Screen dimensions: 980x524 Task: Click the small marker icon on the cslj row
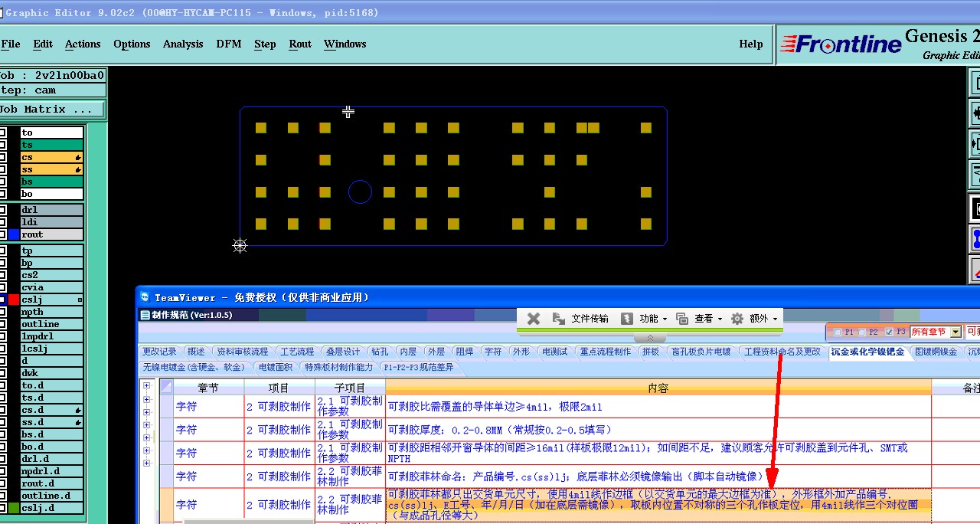80,300
